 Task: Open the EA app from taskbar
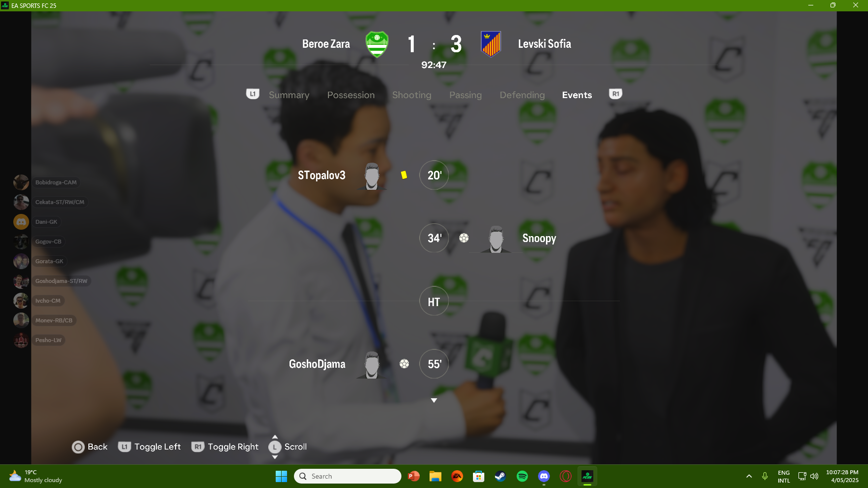pyautogui.click(x=457, y=476)
